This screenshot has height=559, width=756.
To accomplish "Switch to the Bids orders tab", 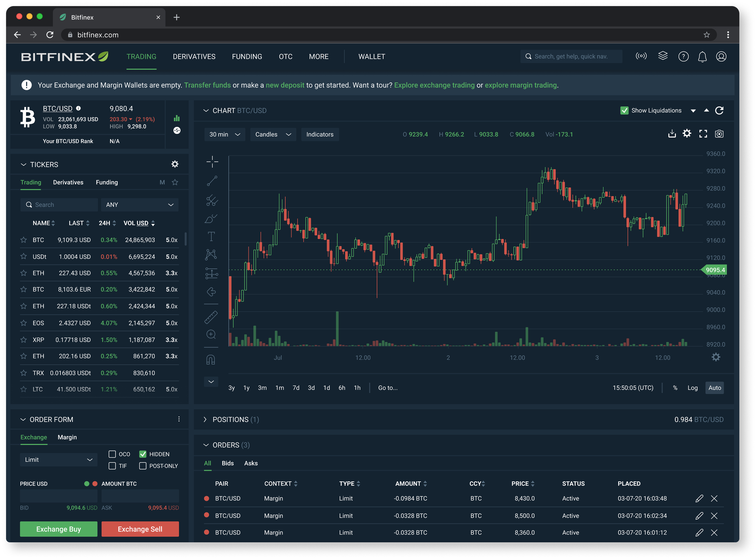I will pyautogui.click(x=227, y=463).
